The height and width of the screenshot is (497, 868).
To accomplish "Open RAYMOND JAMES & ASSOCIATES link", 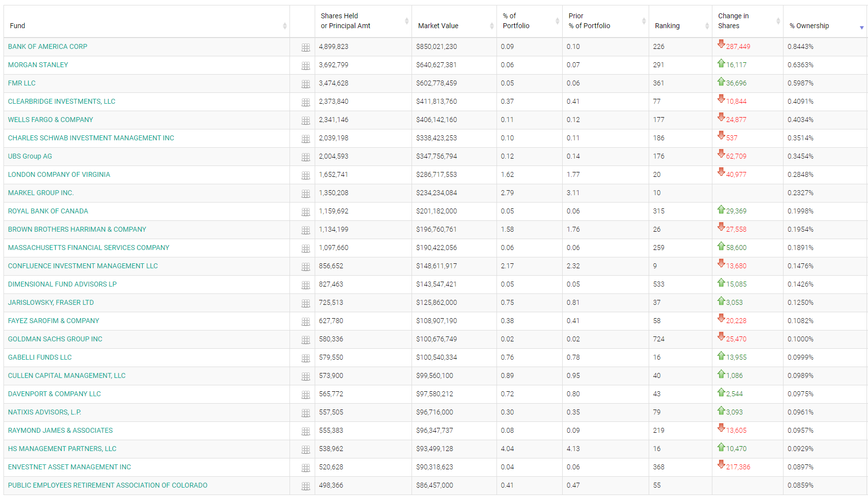I will click(60, 430).
